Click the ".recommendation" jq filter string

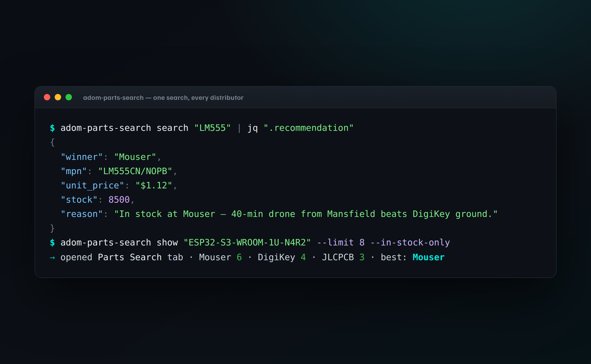[309, 128]
